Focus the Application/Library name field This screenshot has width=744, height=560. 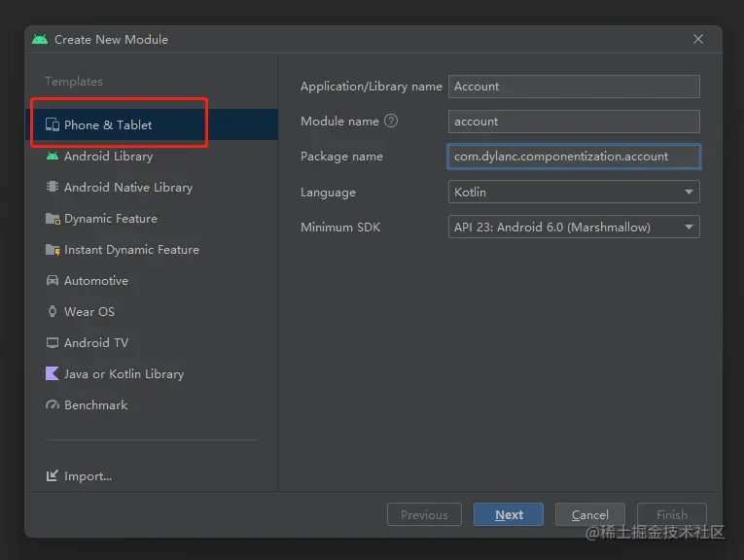click(x=574, y=87)
